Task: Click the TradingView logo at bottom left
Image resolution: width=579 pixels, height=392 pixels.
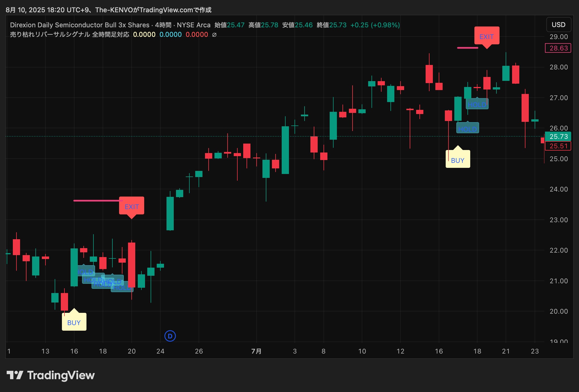Action: click(51, 375)
